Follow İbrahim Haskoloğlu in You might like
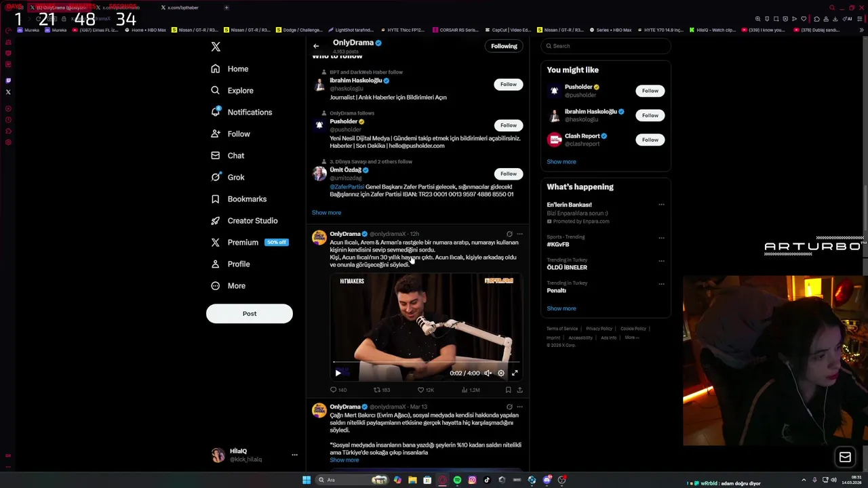Image resolution: width=868 pixels, height=488 pixels. tap(650, 115)
